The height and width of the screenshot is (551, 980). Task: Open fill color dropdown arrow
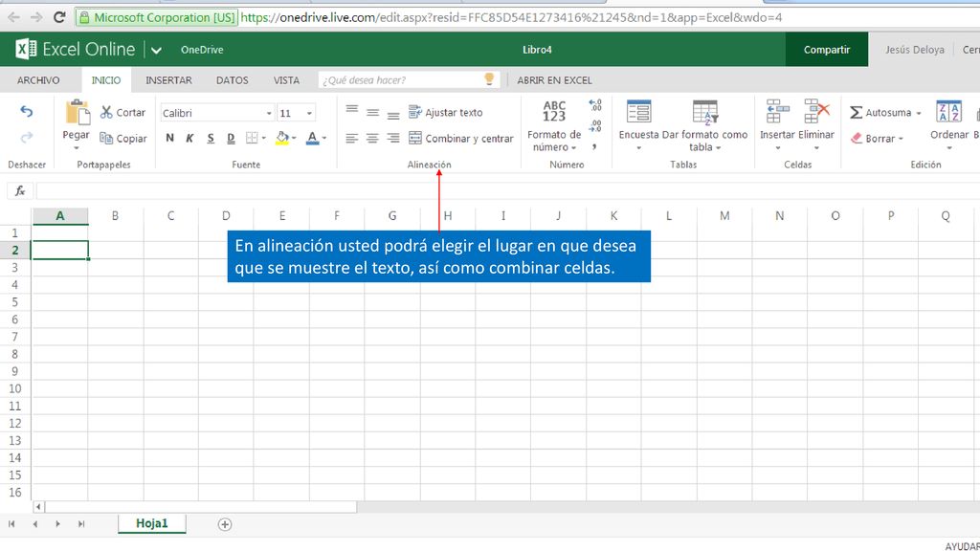coord(294,138)
